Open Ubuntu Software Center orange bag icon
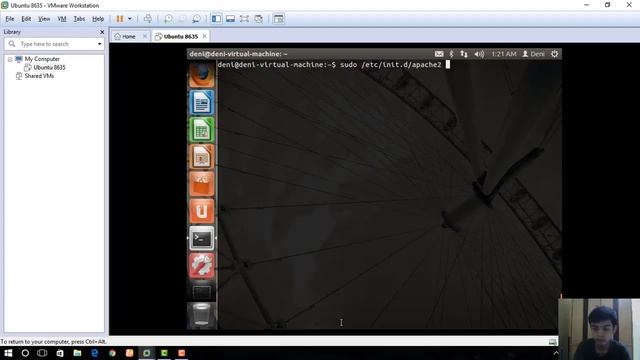Image resolution: width=640 pixels, height=360 pixels. coord(202,184)
